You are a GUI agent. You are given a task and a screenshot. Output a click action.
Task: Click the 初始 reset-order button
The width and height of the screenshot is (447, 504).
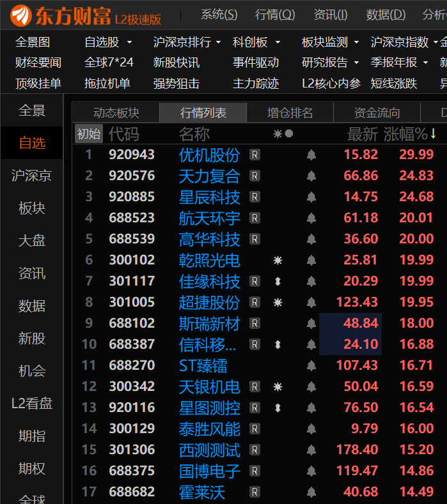tap(89, 134)
